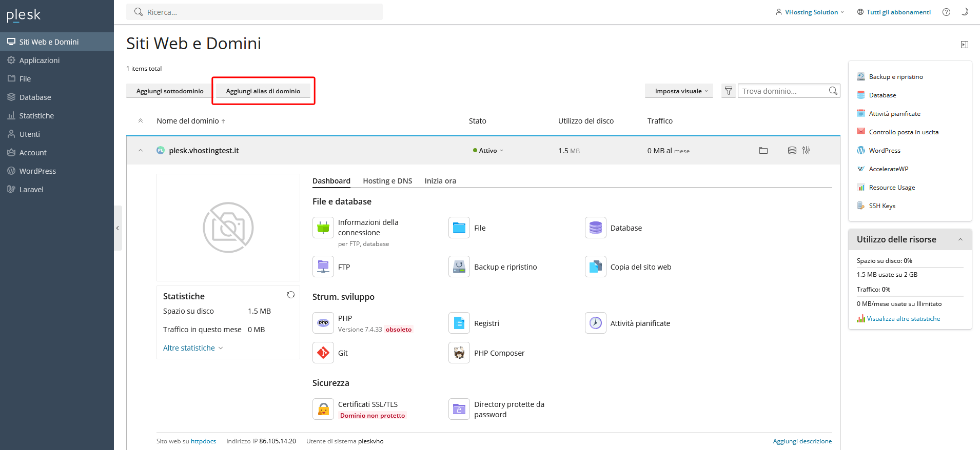Open Account in the sidebar

coord(57,152)
